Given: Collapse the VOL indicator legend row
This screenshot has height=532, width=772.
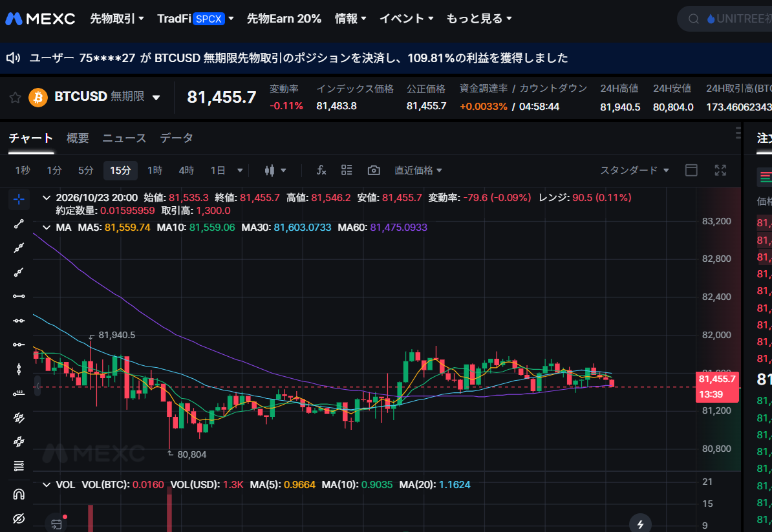Looking at the screenshot, I should [x=47, y=485].
